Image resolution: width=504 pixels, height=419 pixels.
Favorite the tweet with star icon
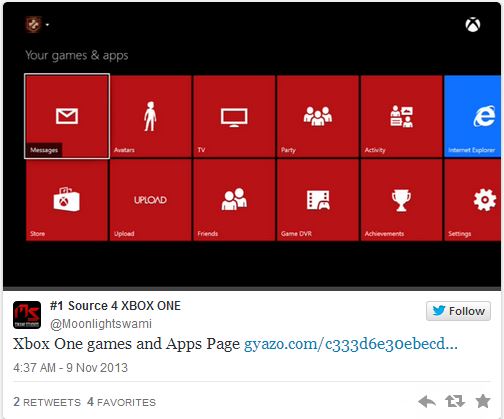[x=483, y=401]
